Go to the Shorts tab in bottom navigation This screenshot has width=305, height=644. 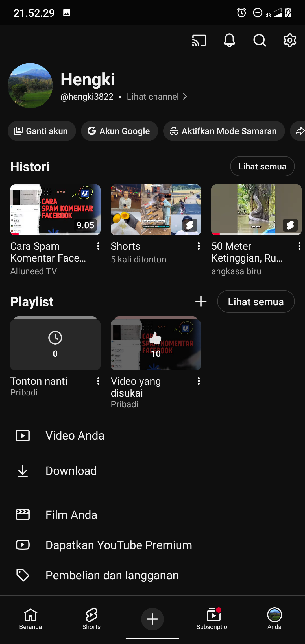point(91,619)
